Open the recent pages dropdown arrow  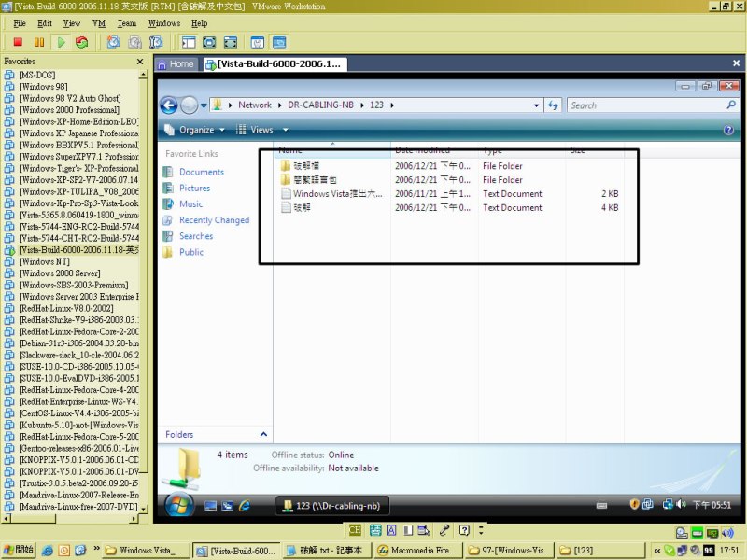point(204,105)
